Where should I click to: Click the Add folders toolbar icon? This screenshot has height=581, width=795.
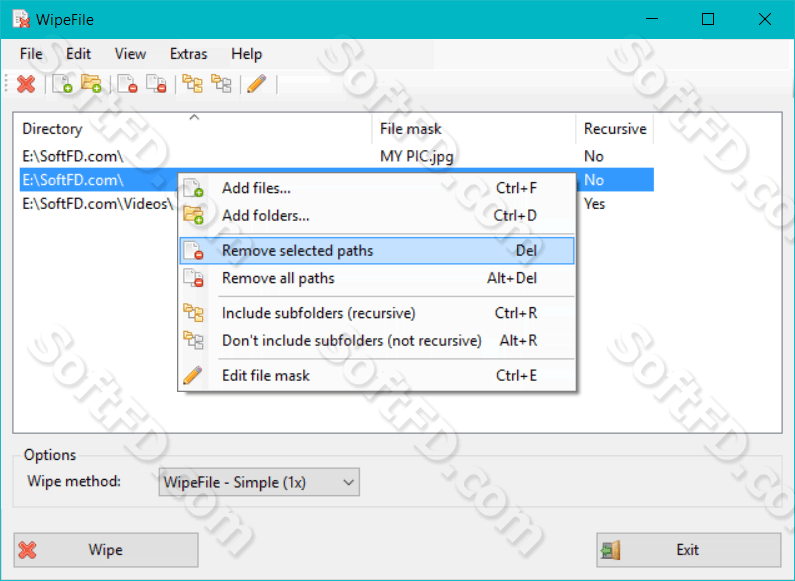(x=91, y=84)
